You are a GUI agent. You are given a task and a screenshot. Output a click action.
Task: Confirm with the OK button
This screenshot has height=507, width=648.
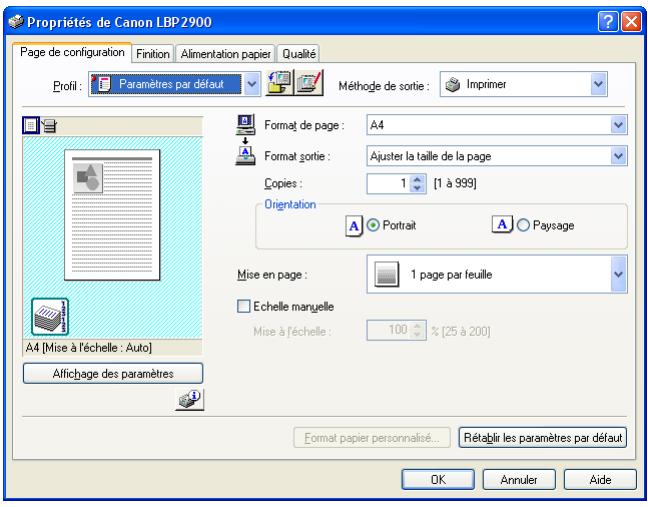[438, 479]
